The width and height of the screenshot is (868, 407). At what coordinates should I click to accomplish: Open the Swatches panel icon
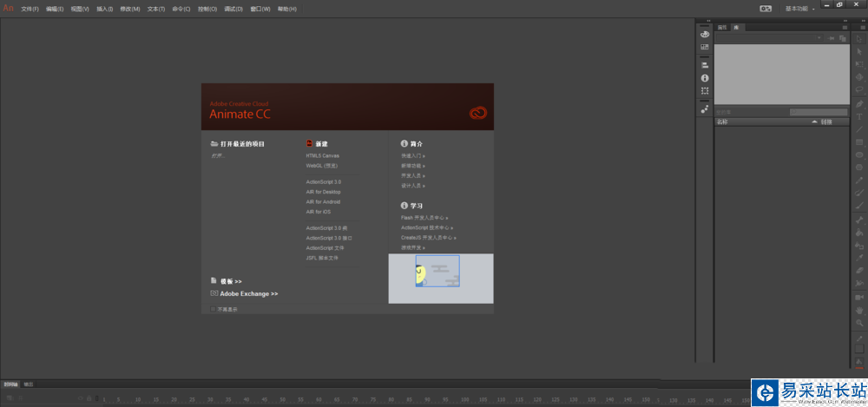(704, 47)
